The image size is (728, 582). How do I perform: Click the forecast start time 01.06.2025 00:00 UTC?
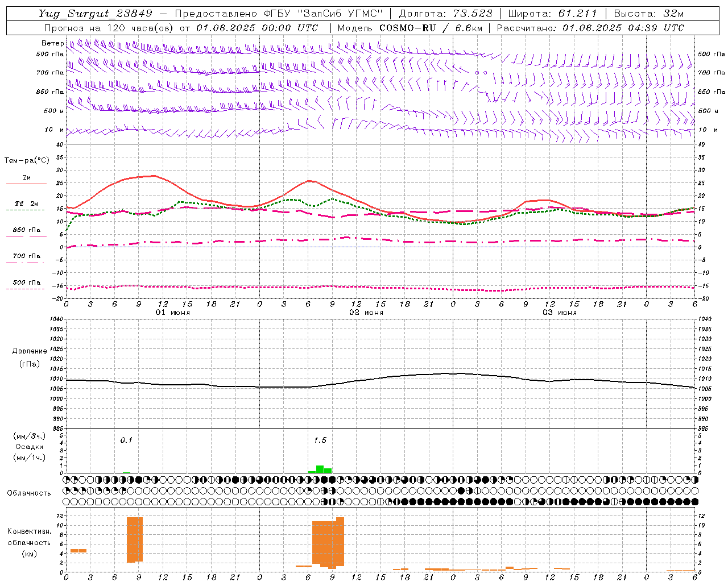(257, 28)
